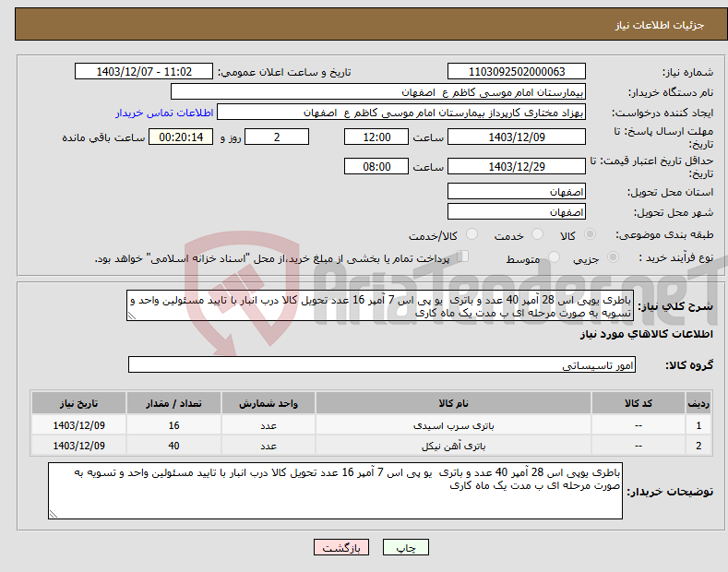Click the شهر محل تحویل field
Viewport: 728px width, 572px height.
pyautogui.click(x=517, y=211)
